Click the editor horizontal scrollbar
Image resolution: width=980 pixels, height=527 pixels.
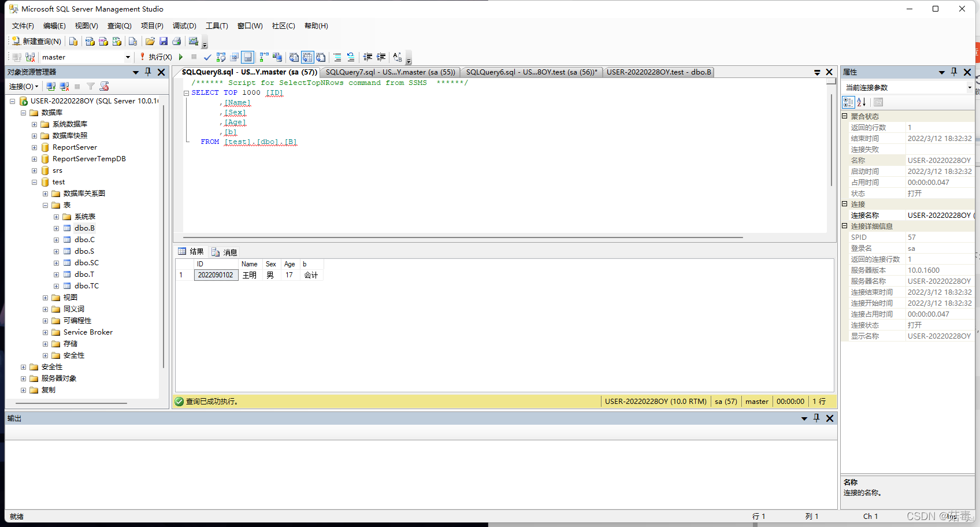point(462,237)
